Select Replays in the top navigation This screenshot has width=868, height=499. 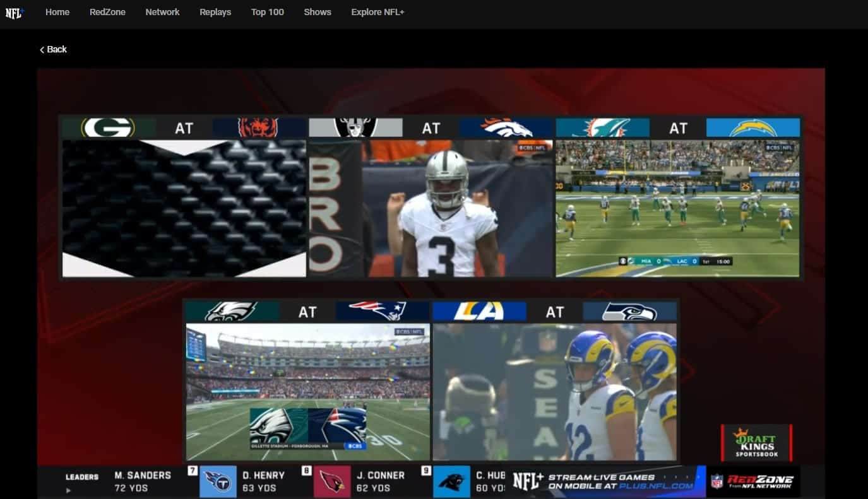[x=215, y=12]
